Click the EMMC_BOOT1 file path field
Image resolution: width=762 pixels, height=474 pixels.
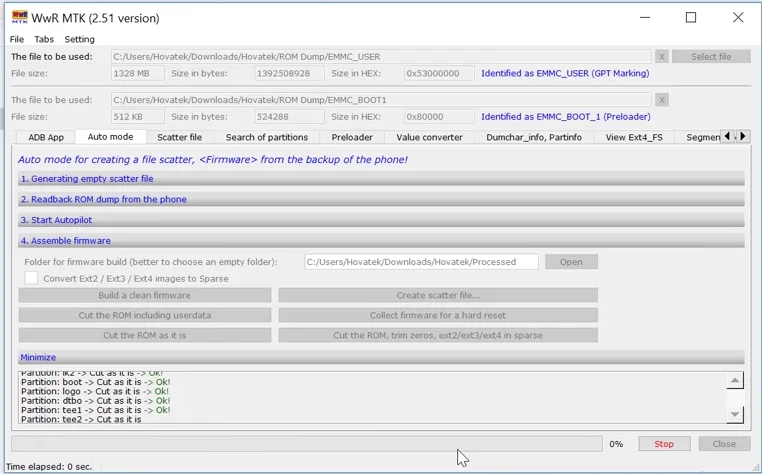[x=381, y=100]
